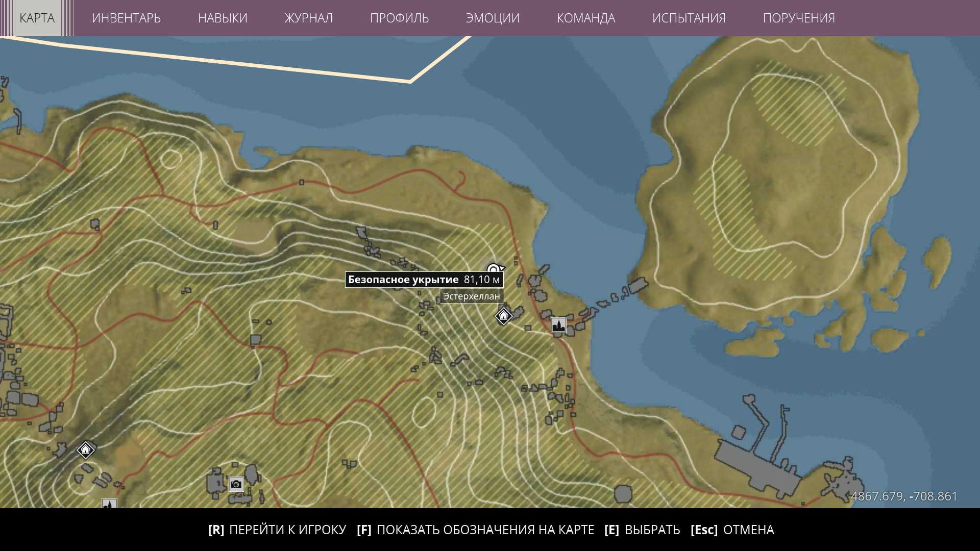The height and width of the screenshot is (551, 980).
Task: Click the camera photo-spot map icon
Action: click(236, 484)
